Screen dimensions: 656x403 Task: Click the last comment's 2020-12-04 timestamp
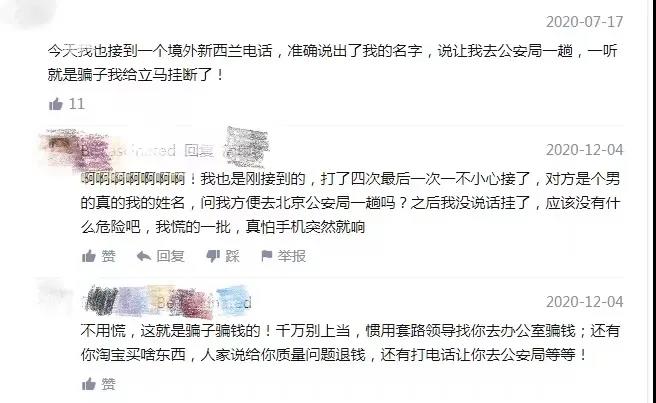tap(584, 302)
